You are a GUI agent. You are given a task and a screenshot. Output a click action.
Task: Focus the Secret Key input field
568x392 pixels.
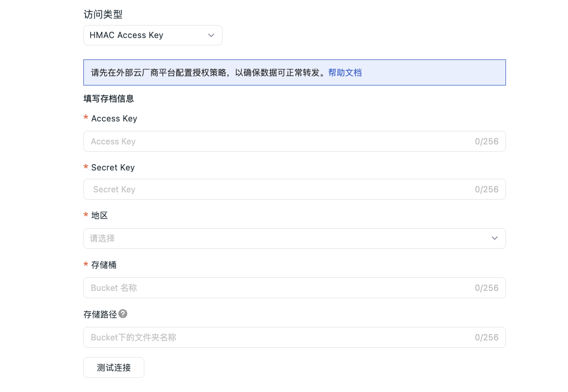294,189
